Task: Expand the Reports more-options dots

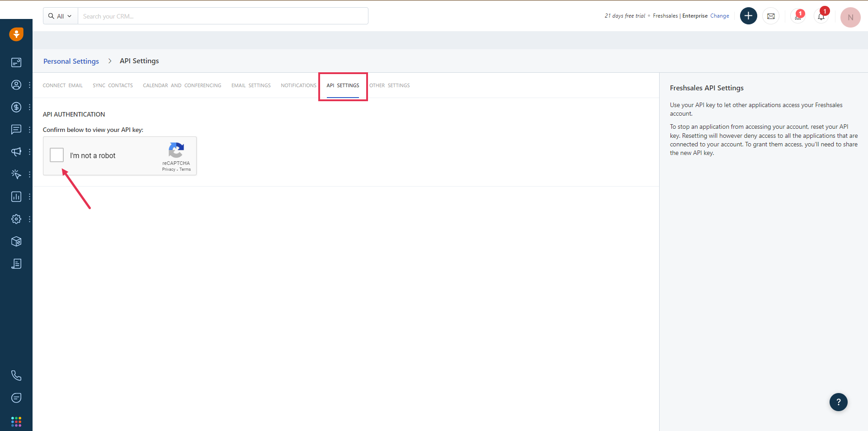Action: (29, 197)
